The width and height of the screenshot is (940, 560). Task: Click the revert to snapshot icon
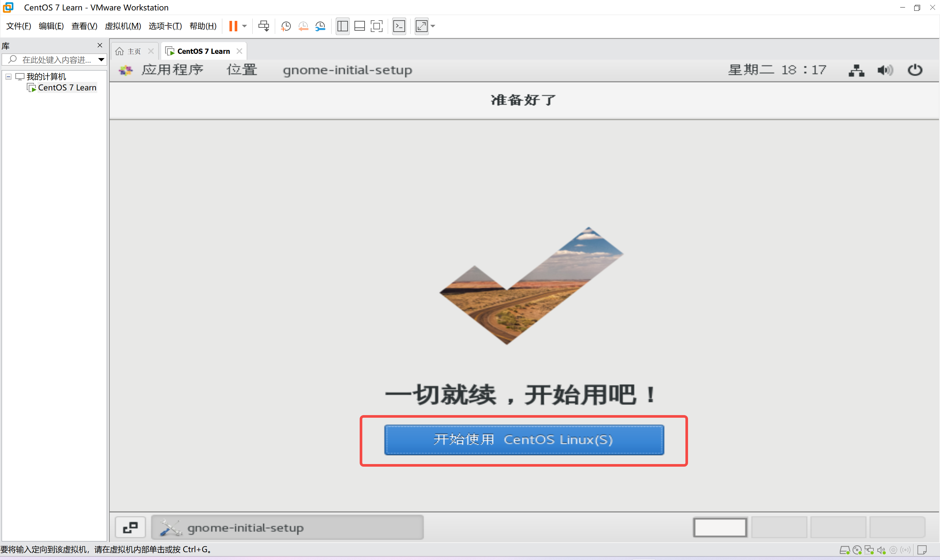(303, 26)
